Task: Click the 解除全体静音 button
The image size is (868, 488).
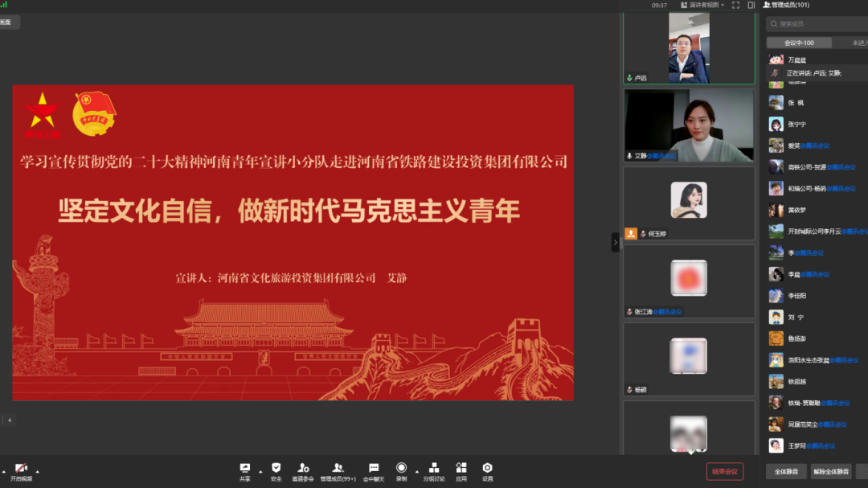Action: click(x=831, y=471)
